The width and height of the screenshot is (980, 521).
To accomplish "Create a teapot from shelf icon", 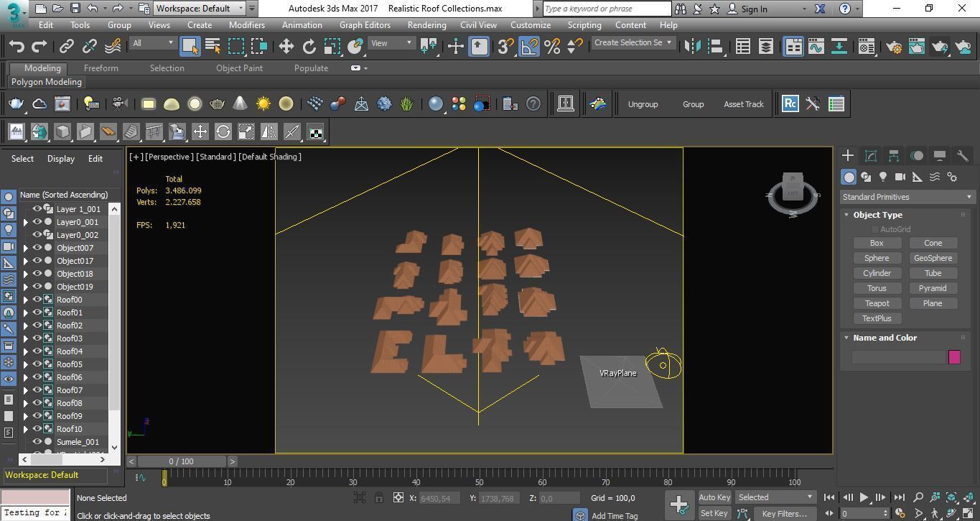I will (16, 103).
